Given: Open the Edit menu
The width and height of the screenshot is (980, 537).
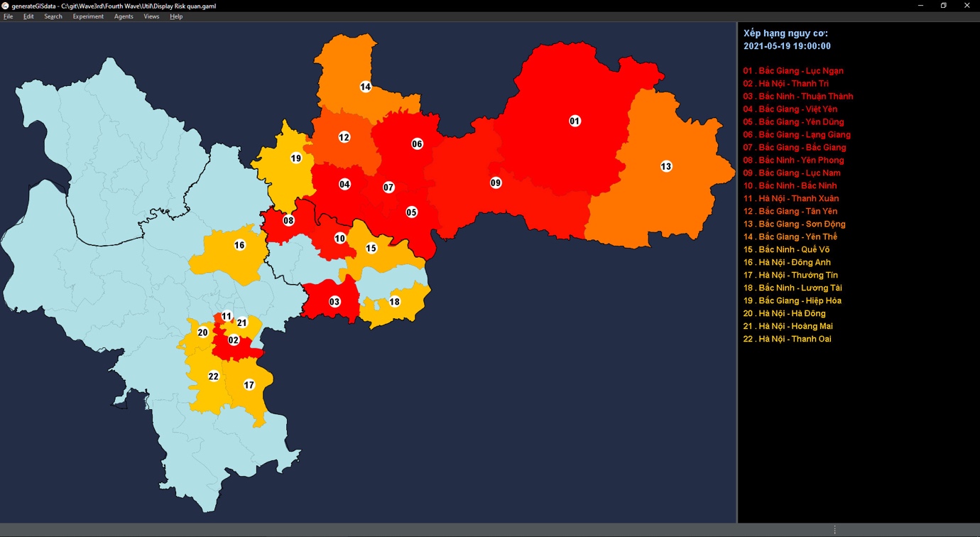Looking at the screenshot, I should [x=28, y=16].
